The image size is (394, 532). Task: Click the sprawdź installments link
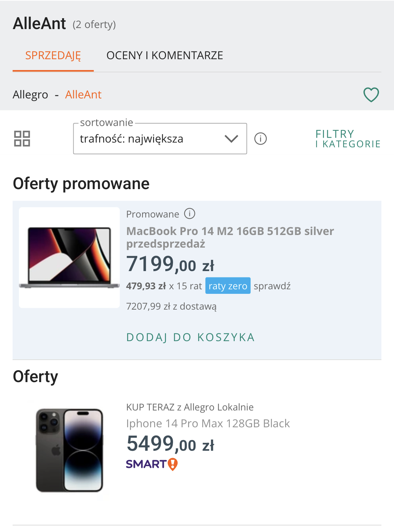click(x=272, y=286)
